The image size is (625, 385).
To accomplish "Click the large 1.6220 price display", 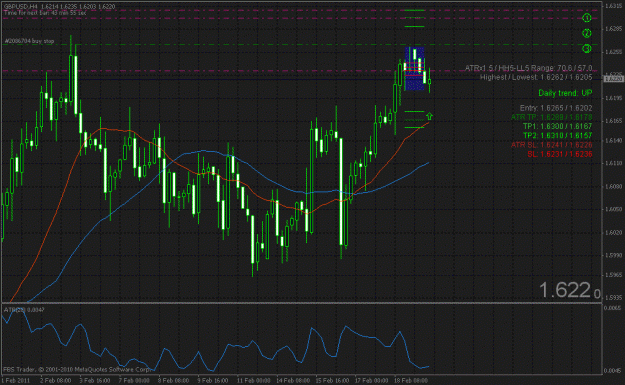I will pos(570,290).
